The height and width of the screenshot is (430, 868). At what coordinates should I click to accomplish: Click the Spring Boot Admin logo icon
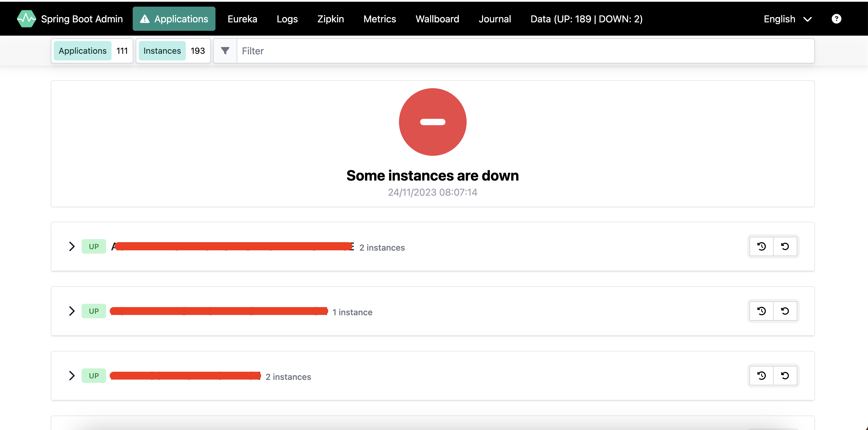point(26,18)
